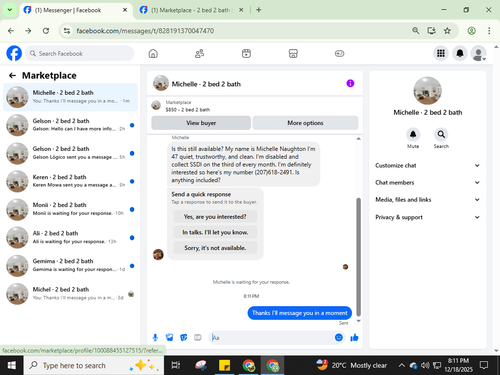Open Friends icon in top navigation

pos(199,53)
